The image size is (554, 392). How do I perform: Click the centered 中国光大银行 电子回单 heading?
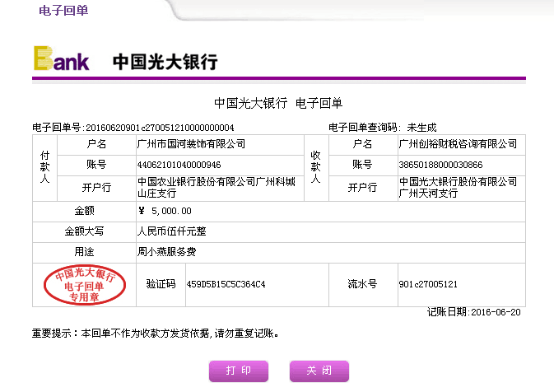tap(278, 103)
